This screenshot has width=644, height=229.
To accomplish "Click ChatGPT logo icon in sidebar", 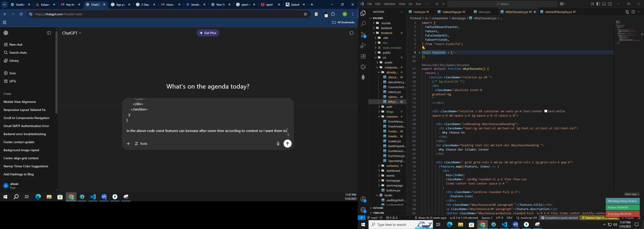I will pyautogui.click(x=6, y=33).
